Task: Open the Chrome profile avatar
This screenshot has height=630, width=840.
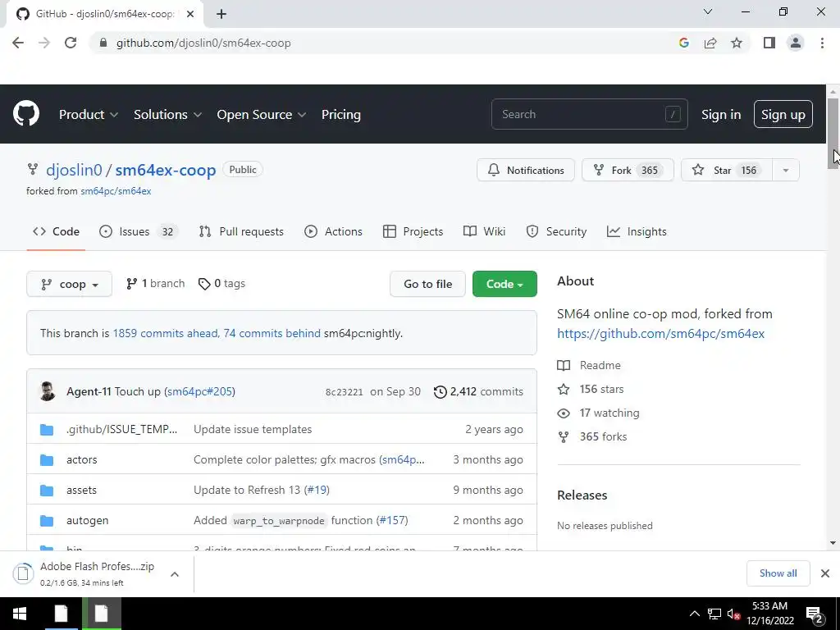Action: [796, 43]
